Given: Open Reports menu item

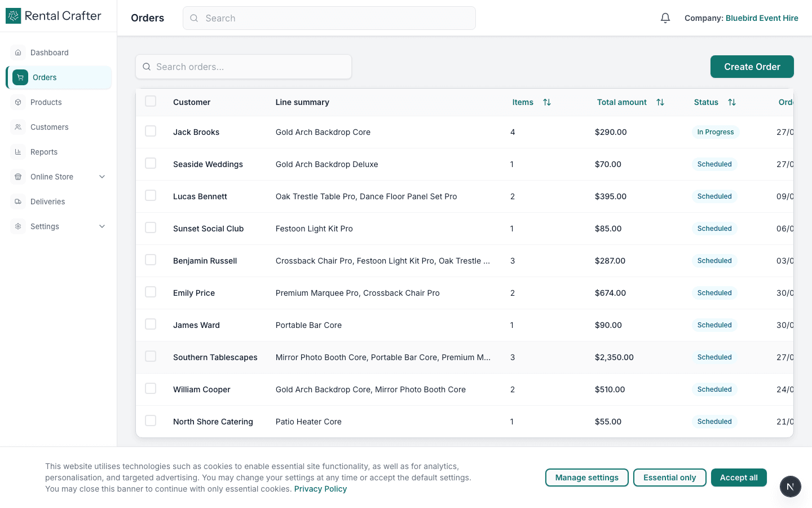Looking at the screenshot, I should pos(59,152).
